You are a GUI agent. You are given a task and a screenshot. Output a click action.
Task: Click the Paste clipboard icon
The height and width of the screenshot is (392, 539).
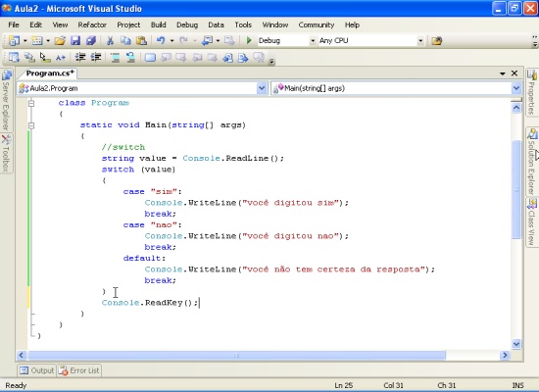pyautogui.click(x=141, y=40)
